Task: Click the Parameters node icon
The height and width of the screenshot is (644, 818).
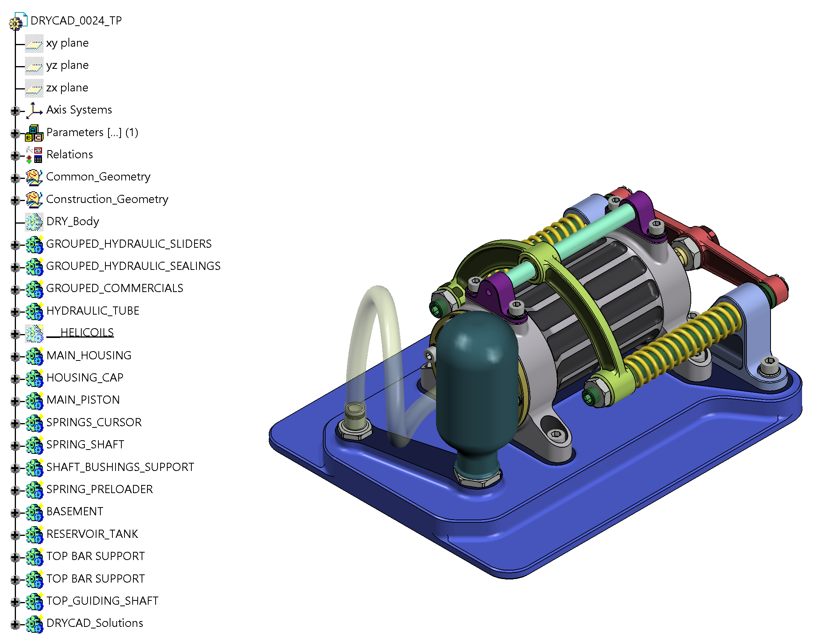Action: pyautogui.click(x=34, y=133)
